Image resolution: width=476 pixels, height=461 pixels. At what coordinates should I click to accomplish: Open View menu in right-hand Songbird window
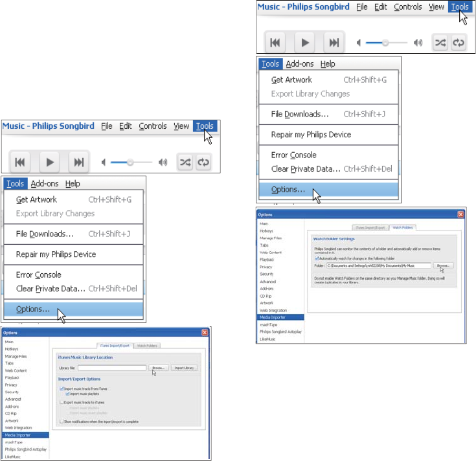point(436,6)
